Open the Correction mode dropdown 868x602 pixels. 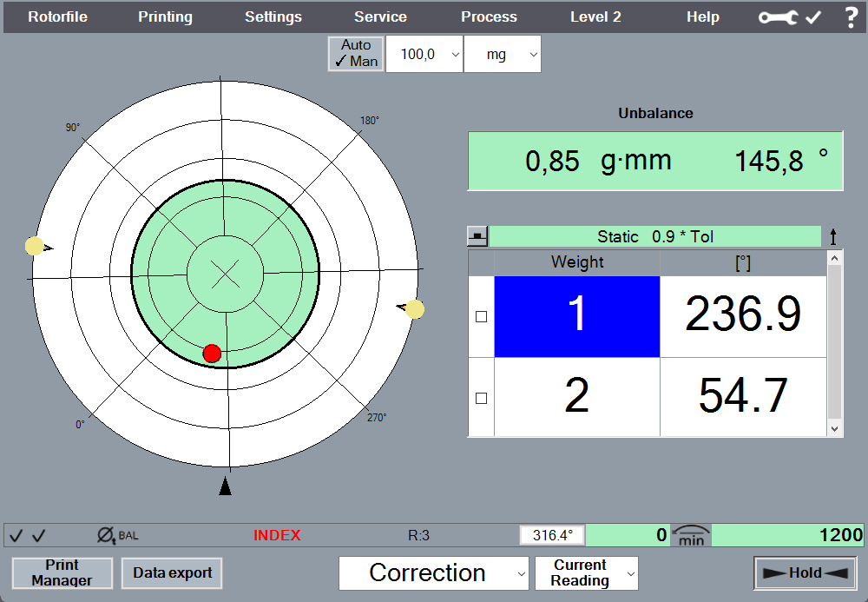[434, 573]
